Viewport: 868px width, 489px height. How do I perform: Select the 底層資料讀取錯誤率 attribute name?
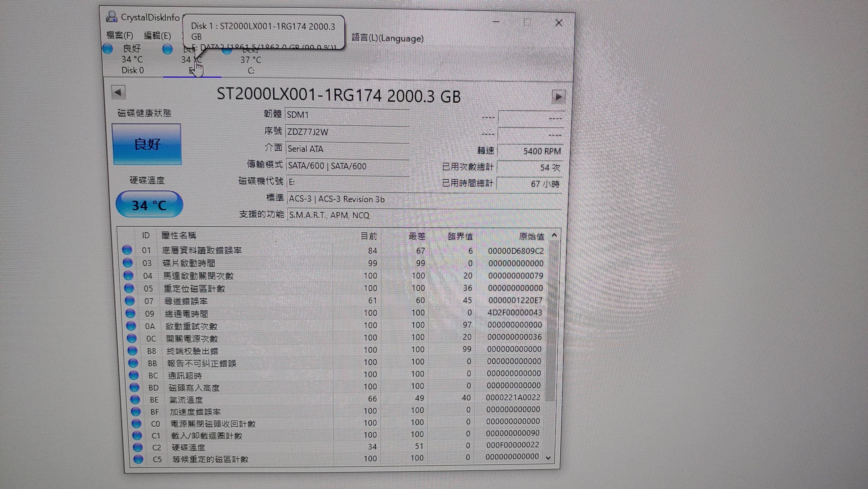point(202,250)
